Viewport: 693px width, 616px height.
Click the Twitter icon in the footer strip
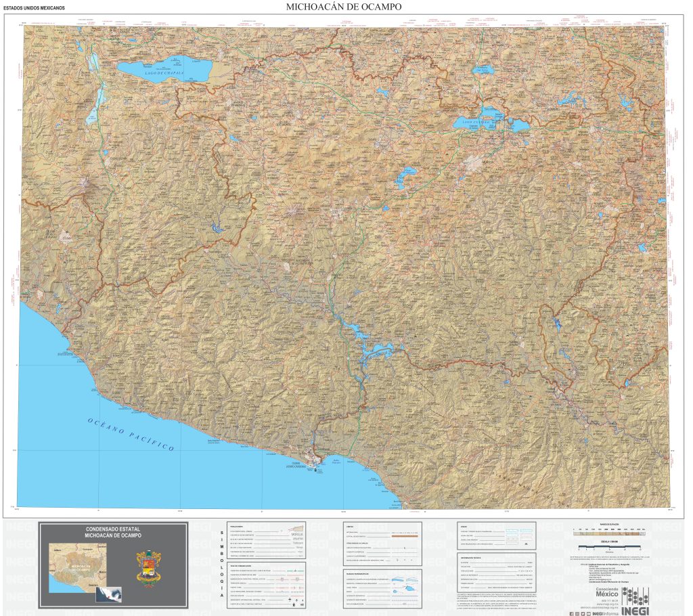[x=583, y=613]
